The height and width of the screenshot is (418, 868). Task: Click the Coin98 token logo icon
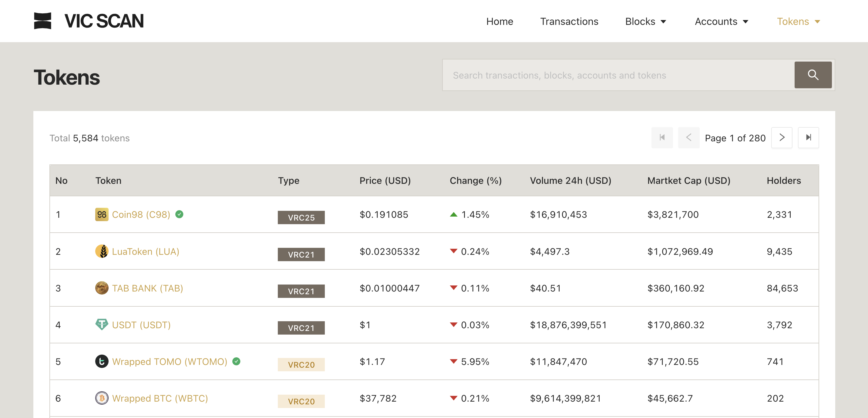101,214
